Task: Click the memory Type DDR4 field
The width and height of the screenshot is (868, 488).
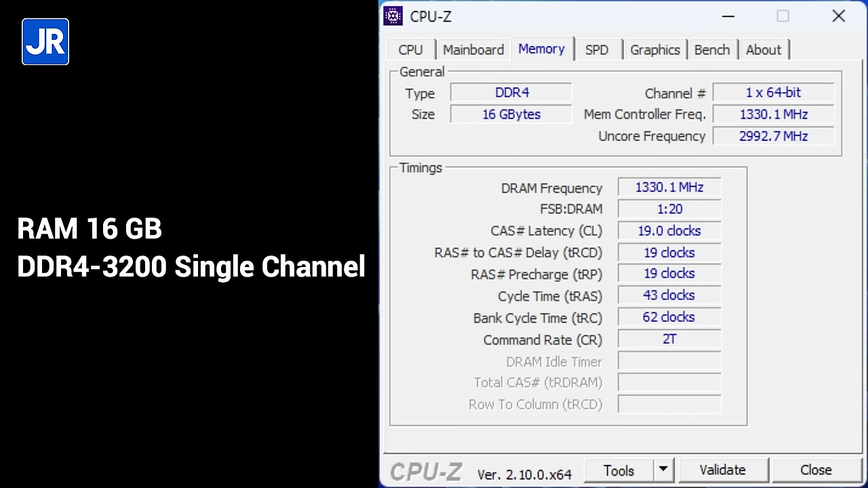Action: pos(511,93)
